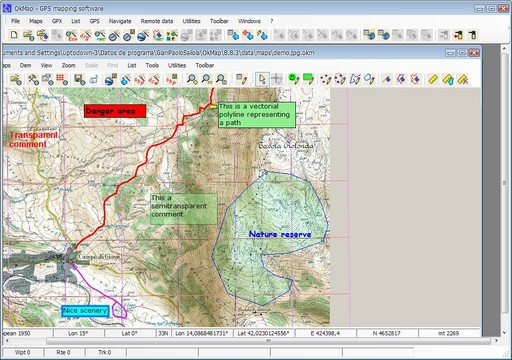Image resolution: width=512 pixels, height=360 pixels.
Task: Select the green comment box tool
Action: click(x=308, y=79)
